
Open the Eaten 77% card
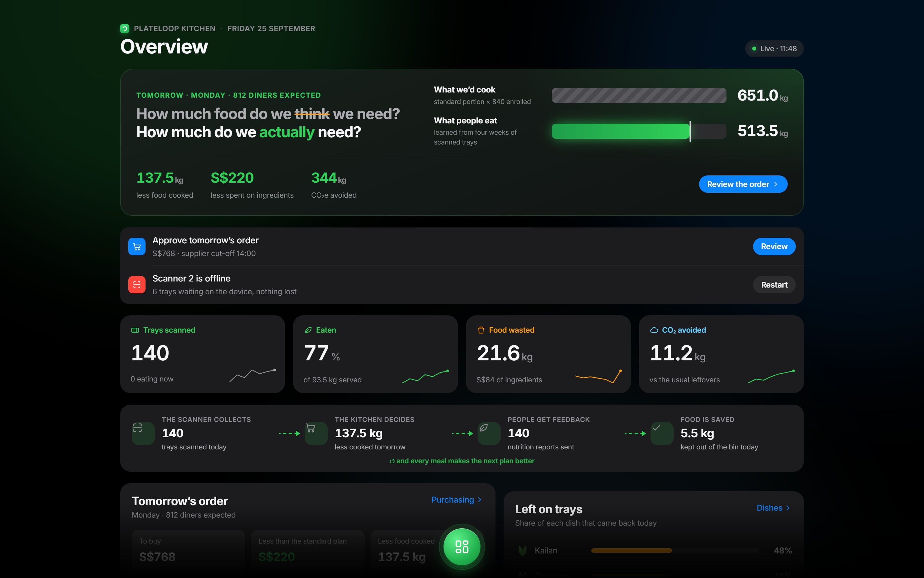375,354
